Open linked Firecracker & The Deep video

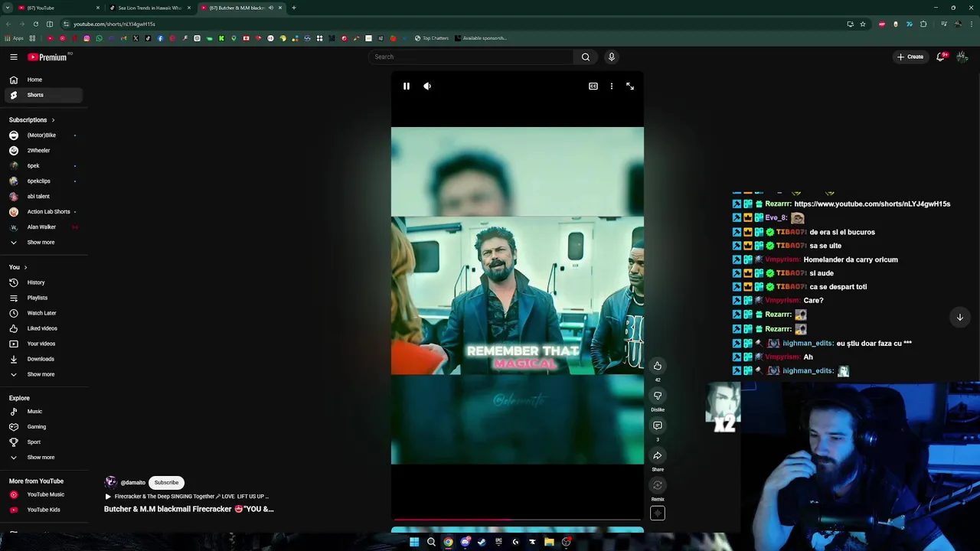tap(188, 497)
